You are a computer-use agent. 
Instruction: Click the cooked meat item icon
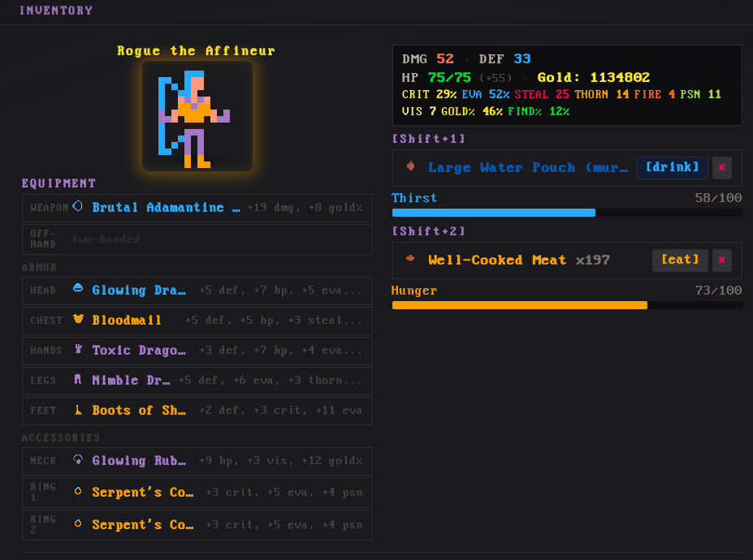pos(410,258)
